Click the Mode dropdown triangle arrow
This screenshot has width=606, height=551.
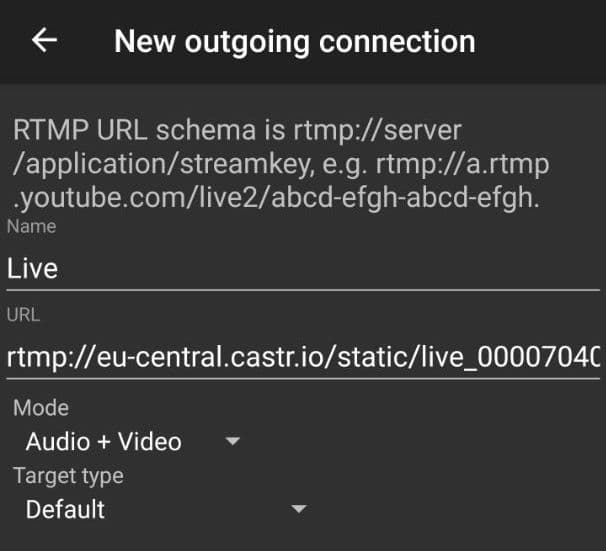tap(233, 441)
